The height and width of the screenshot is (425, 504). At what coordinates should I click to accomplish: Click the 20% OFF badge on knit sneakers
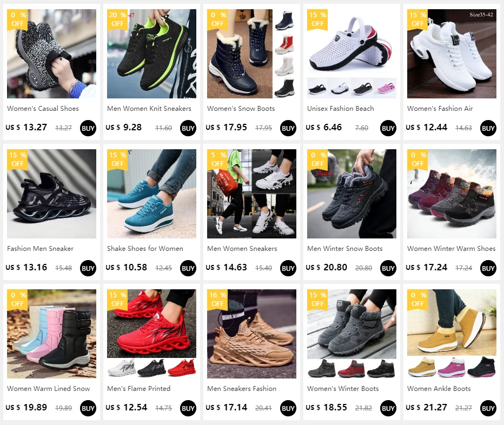pyautogui.click(x=117, y=19)
